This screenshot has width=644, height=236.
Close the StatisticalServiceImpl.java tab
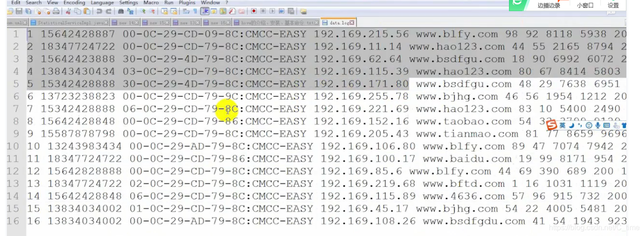(106, 22)
